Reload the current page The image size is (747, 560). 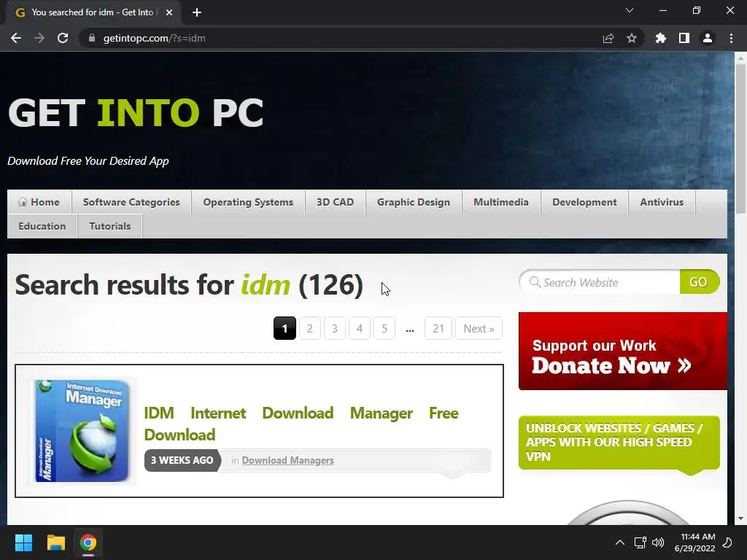tap(63, 38)
